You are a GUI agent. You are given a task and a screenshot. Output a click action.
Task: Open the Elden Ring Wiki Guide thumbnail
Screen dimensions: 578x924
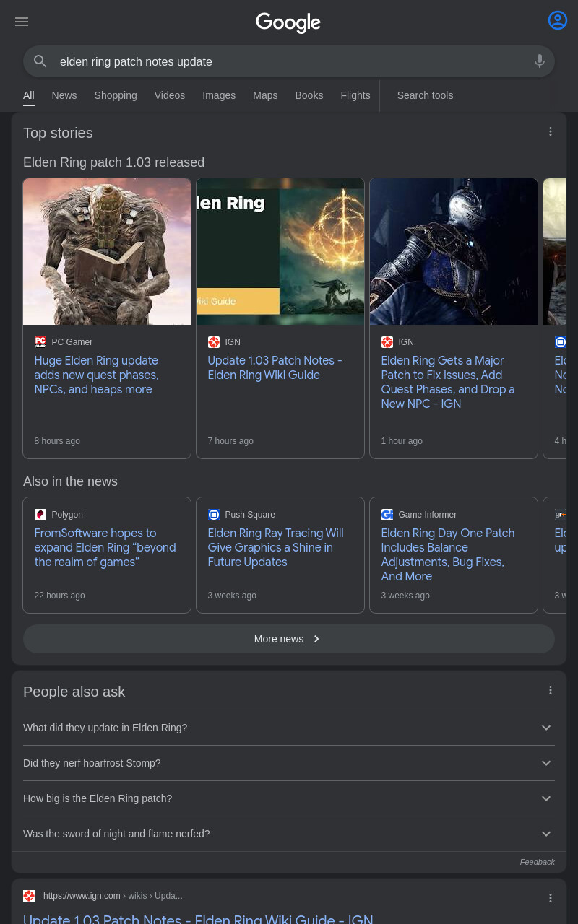point(280,252)
